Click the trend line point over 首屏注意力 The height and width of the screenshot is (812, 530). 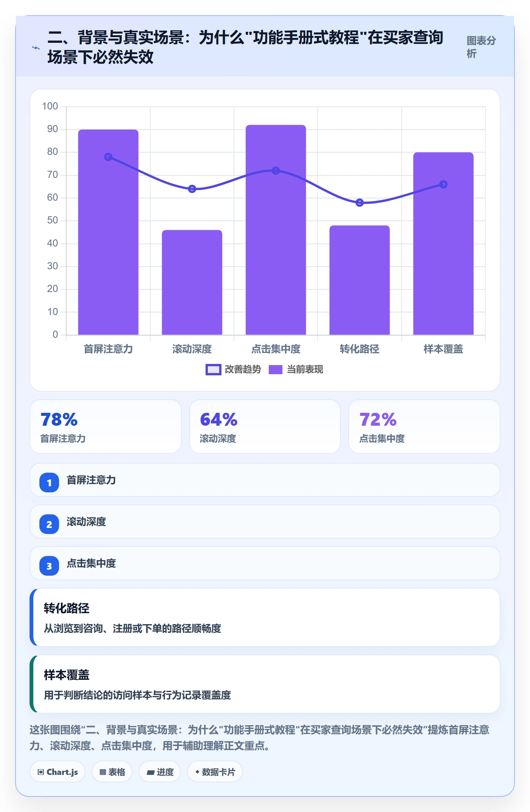pyautogui.click(x=108, y=157)
